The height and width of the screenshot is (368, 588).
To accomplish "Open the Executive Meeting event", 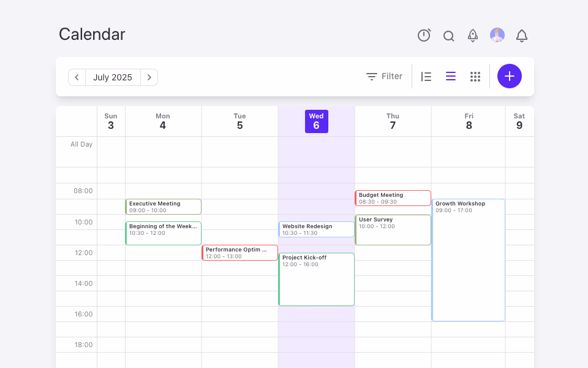I will [x=163, y=207].
